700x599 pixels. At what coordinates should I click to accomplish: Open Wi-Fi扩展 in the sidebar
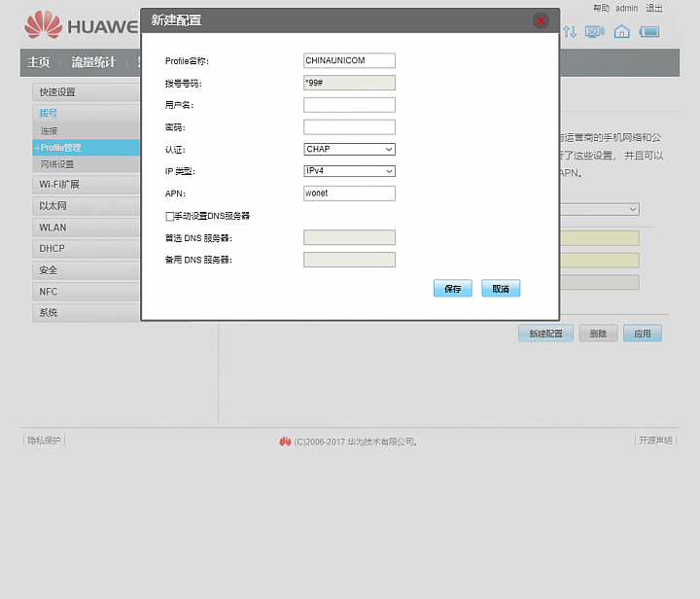(x=87, y=185)
